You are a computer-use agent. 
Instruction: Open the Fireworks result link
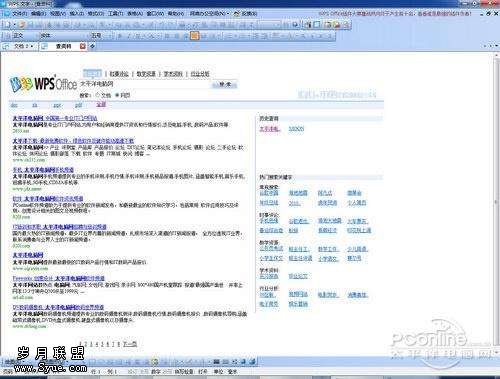(x=59, y=278)
